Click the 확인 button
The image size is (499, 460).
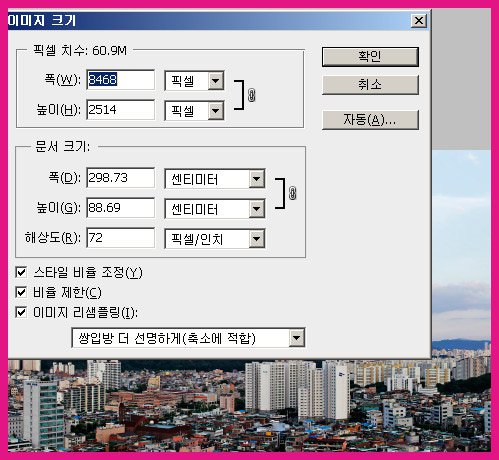(370, 57)
